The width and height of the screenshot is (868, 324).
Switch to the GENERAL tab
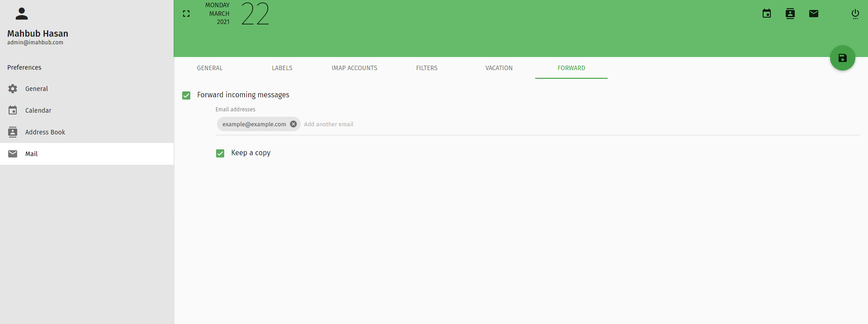click(210, 68)
